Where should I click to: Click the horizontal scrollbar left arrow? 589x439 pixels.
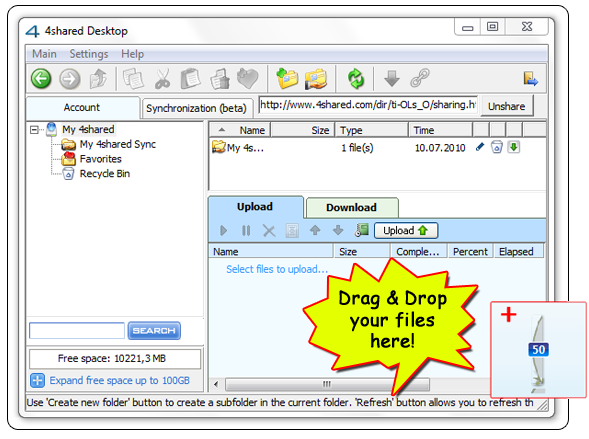216,384
